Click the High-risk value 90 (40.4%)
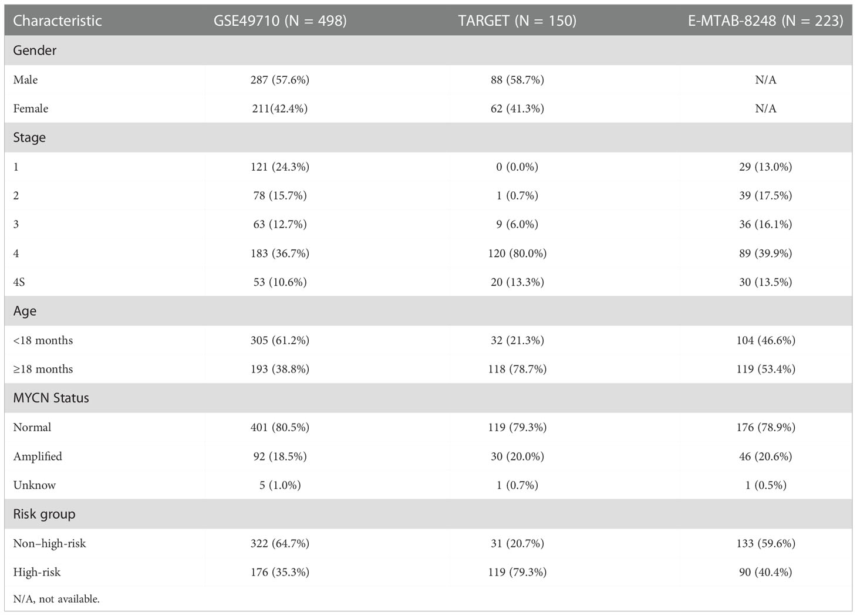Screen dimensions: 857x616 click(x=765, y=572)
